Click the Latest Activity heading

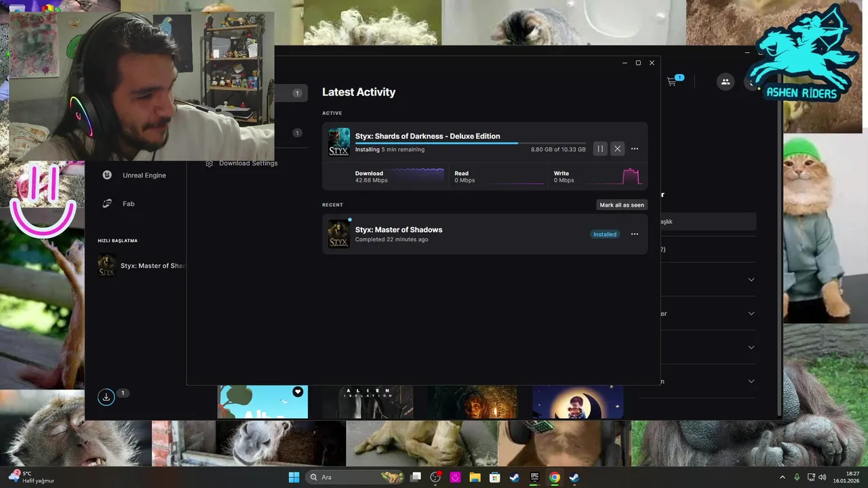pos(359,92)
